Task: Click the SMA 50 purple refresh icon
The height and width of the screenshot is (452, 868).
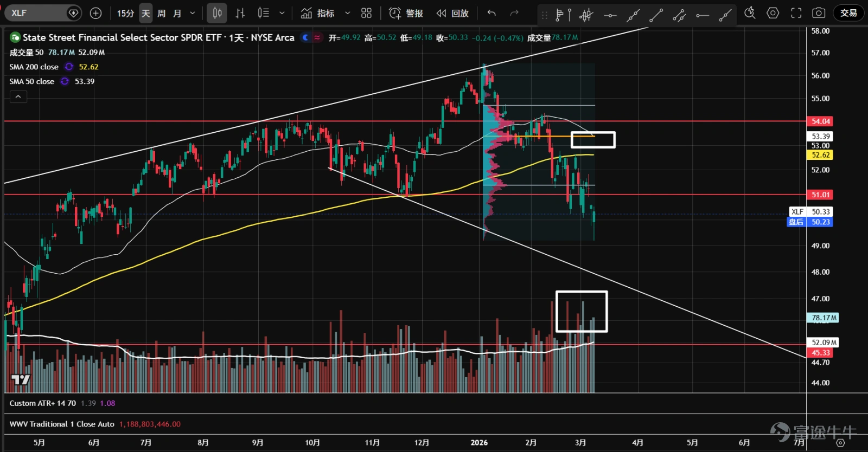Action: click(x=65, y=81)
